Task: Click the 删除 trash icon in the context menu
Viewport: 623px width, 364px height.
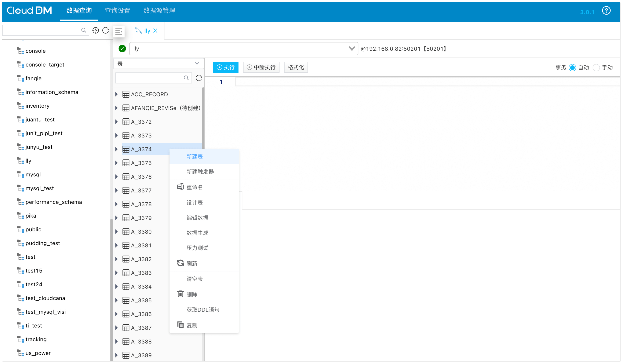Action: pyautogui.click(x=180, y=294)
